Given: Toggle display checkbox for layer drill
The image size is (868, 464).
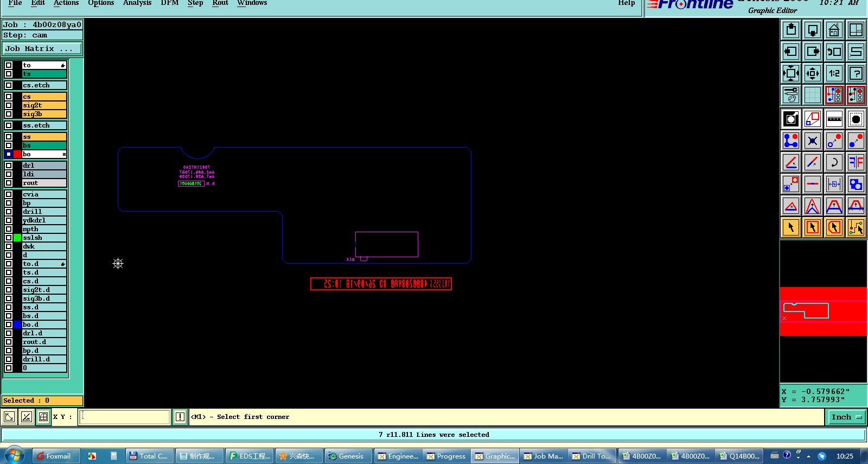Looking at the screenshot, I should pos(9,212).
